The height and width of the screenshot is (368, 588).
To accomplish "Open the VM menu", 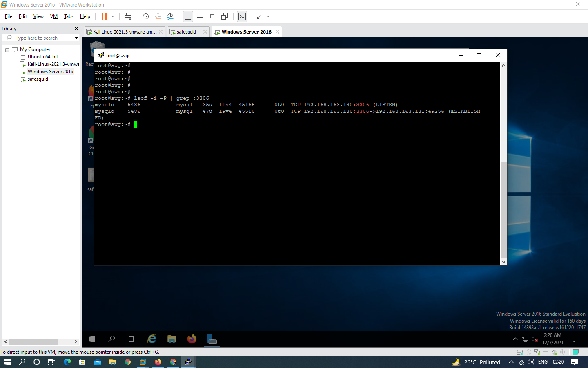I will coord(54,16).
